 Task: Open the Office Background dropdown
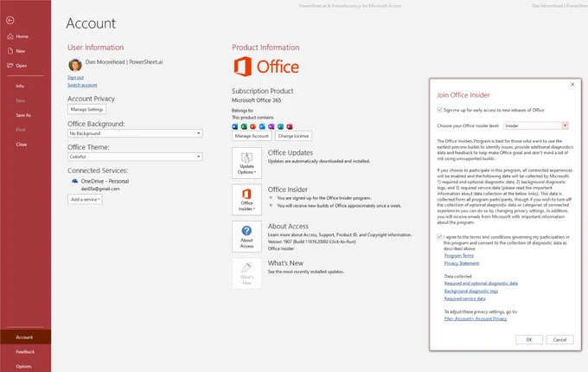[x=135, y=133]
